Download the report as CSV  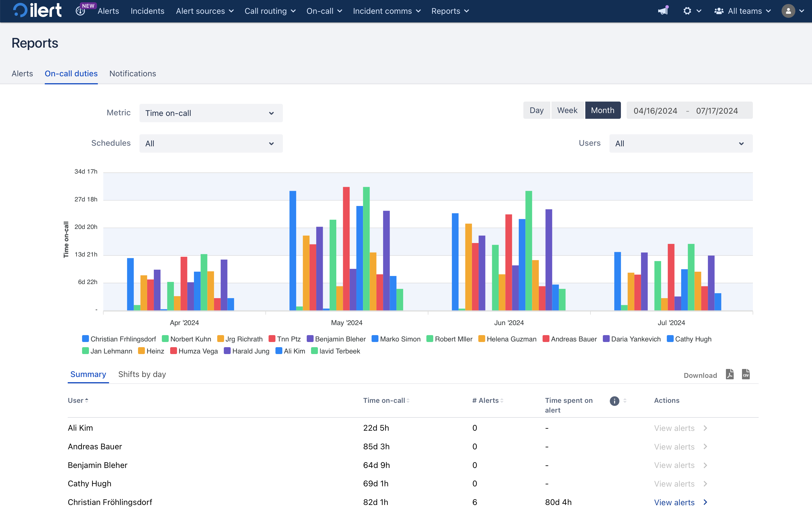[x=745, y=374]
